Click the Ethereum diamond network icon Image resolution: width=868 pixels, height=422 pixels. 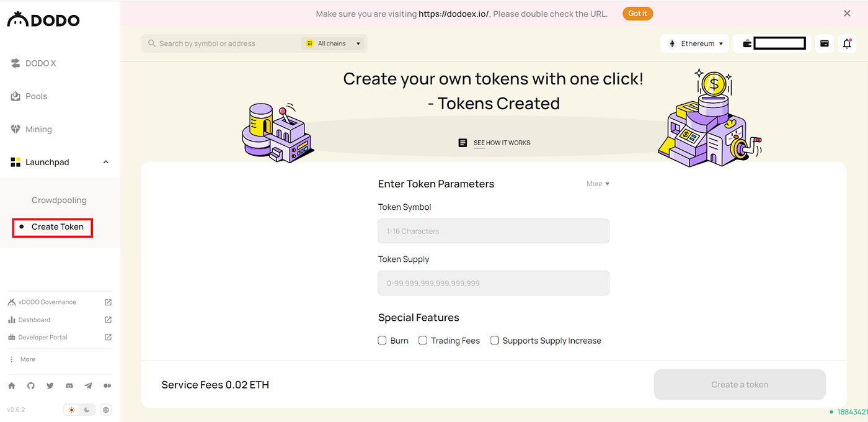(672, 43)
